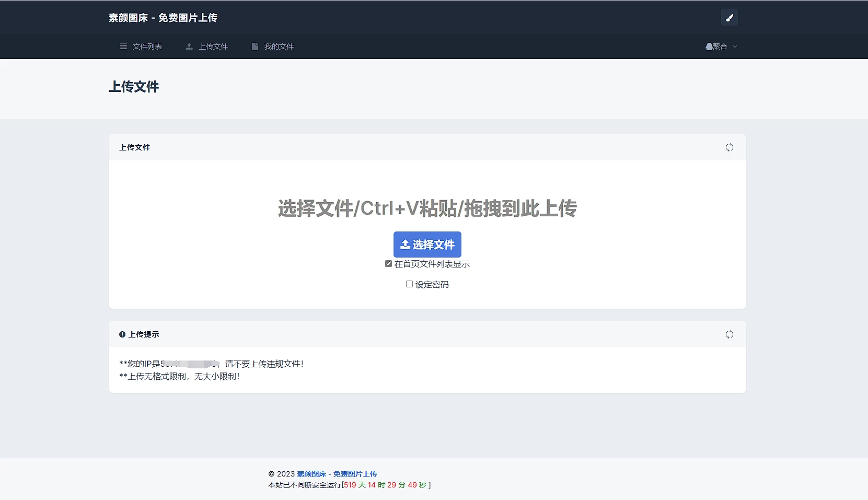Image resolution: width=868 pixels, height=500 pixels.
Task: Click the upload icon next to 上传文件 nav item
Action: click(x=189, y=46)
